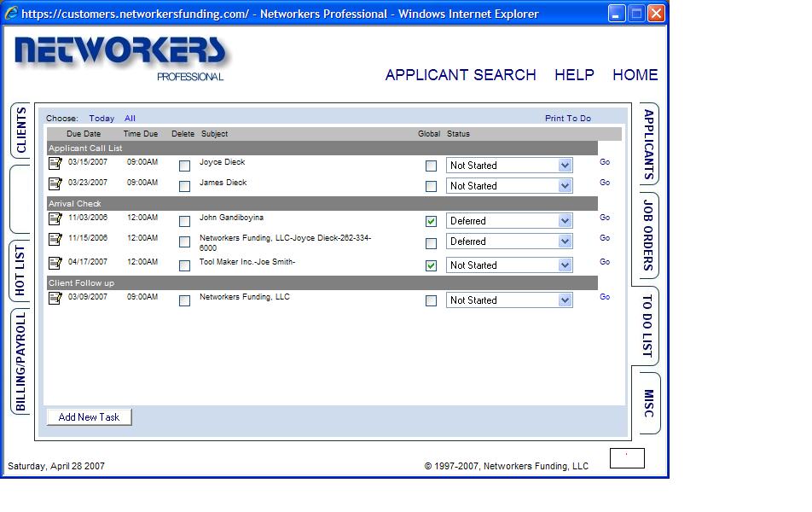Open status dropdown for James Dieck
812x512 pixels.
[x=509, y=185]
